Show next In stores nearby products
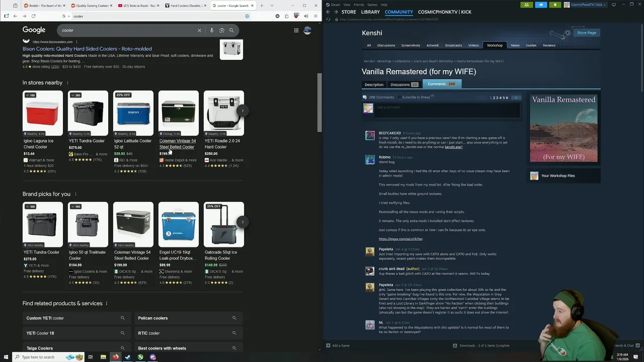This screenshot has width=644, height=362. point(243,111)
